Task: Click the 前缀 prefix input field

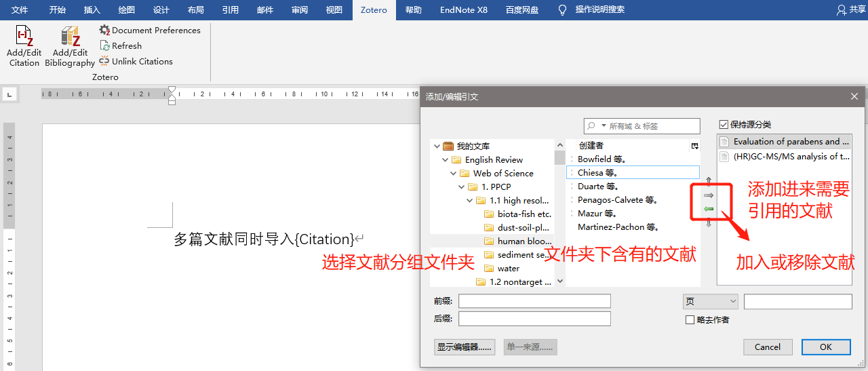Action: click(534, 301)
